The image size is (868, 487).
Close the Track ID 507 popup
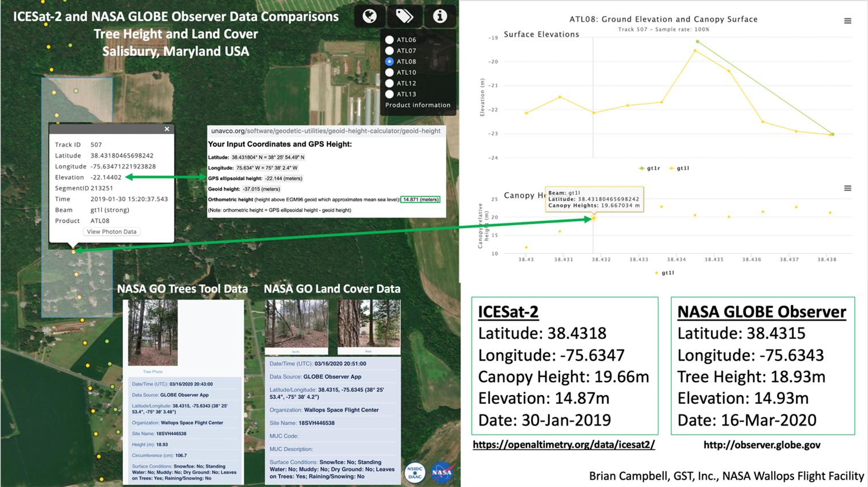167,129
